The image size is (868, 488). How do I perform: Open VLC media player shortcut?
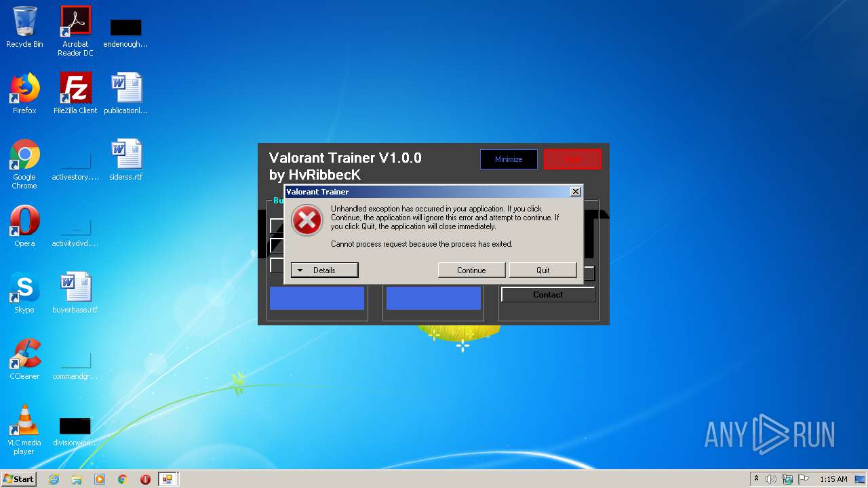[x=24, y=430]
